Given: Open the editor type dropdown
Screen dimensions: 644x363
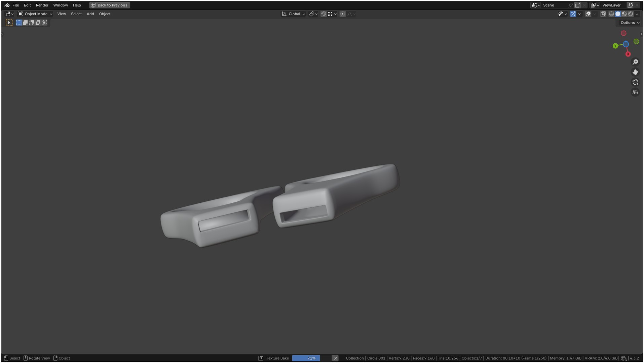Looking at the screenshot, I should (9, 14).
